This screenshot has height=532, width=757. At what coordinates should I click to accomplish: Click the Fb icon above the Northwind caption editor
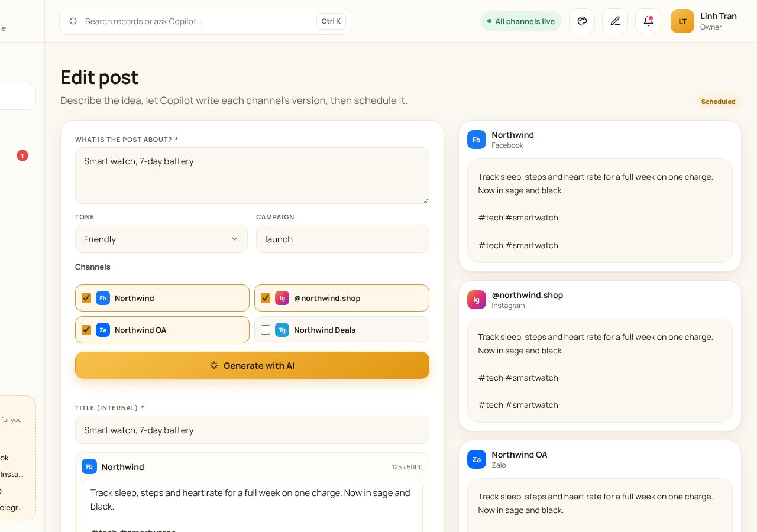[89, 466]
